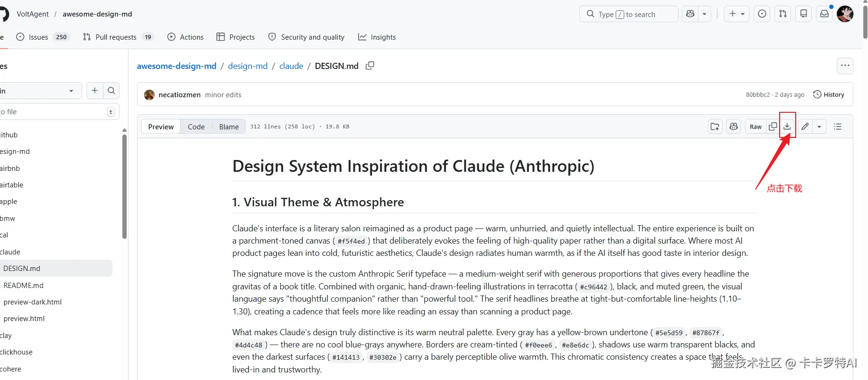This screenshot has width=868, height=380.
Task: Open the branch selector dropdown in sidebar
Action: click(x=40, y=91)
